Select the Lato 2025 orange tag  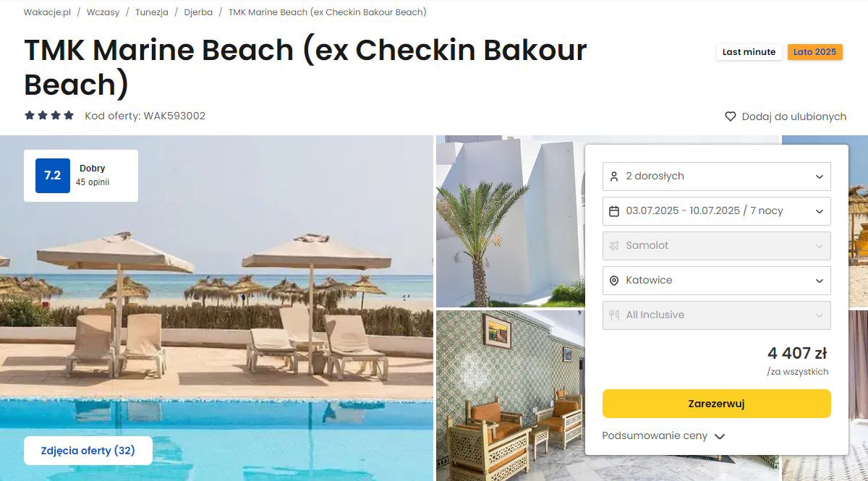(814, 52)
